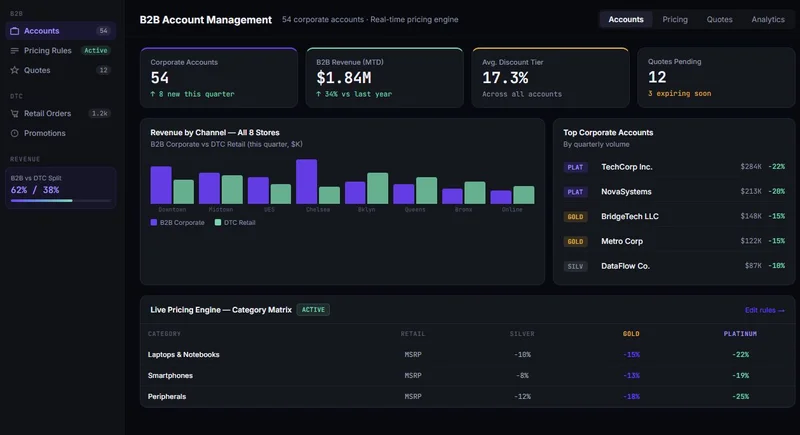Click the green DTC bar for Online

click(524, 195)
